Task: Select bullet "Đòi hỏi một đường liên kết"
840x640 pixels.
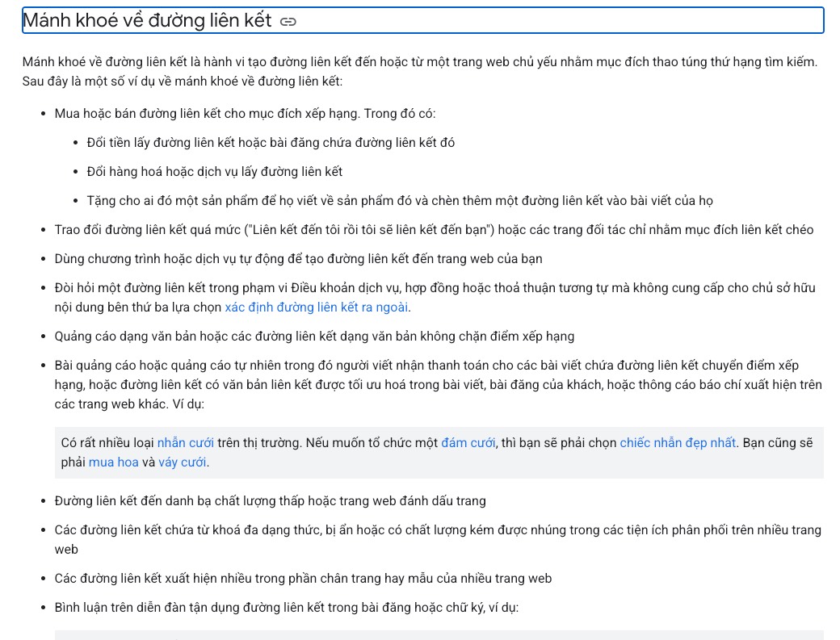Action: tap(435, 298)
